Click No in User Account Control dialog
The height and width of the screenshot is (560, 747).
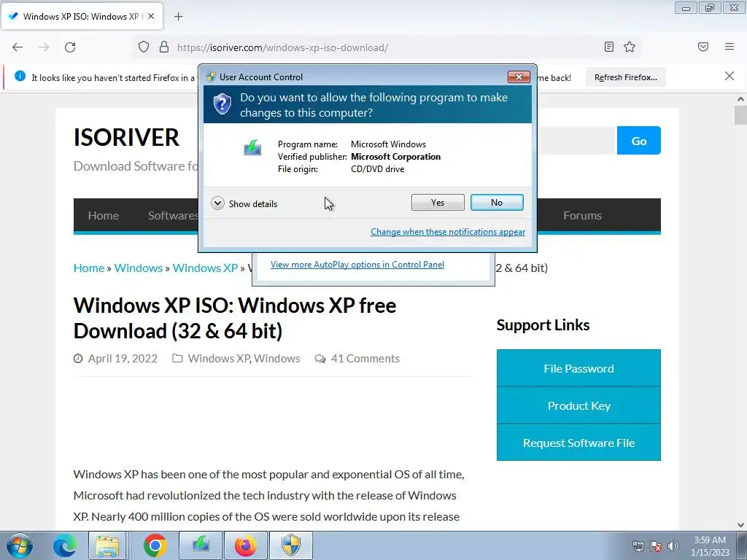click(x=496, y=203)
